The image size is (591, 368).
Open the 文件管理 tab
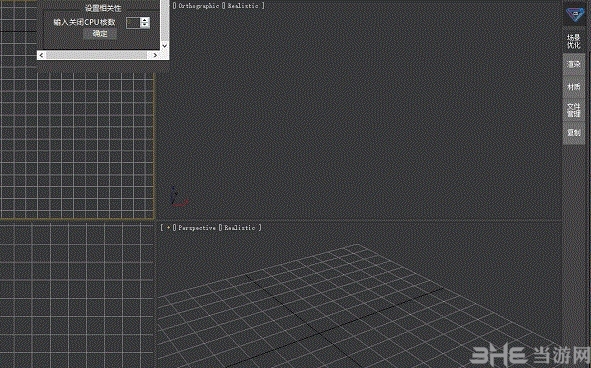574,110
